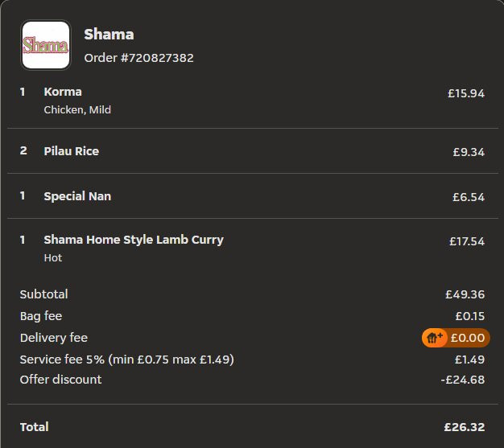
Task: Click the Chicken, Mild option text
Action: tap(77, 109)
